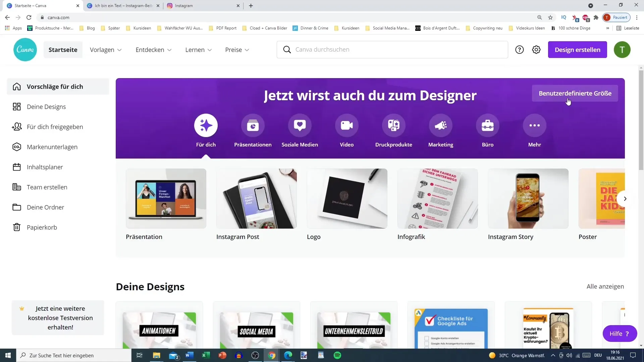The height and width of the screenshot is (362, 644).
Task: Open the Präsentation template thumbnail
Action: pyautogui.click(x=166, y=198)
